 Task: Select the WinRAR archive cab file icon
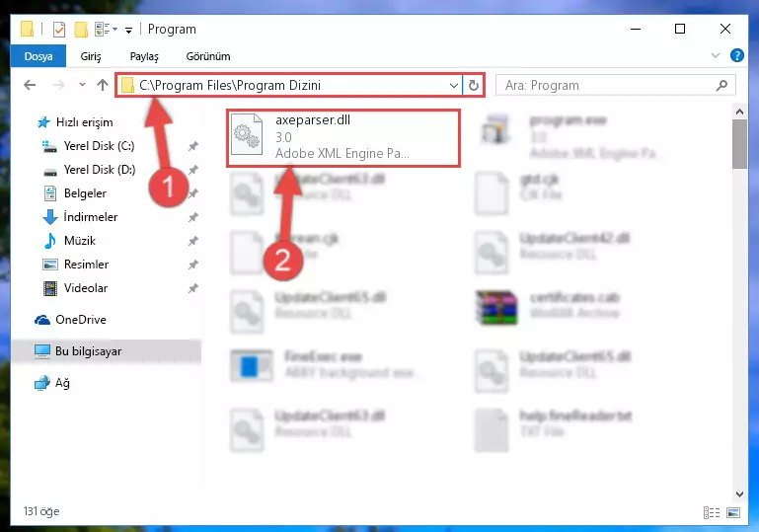pyautogui.click(x=496, y=307)
